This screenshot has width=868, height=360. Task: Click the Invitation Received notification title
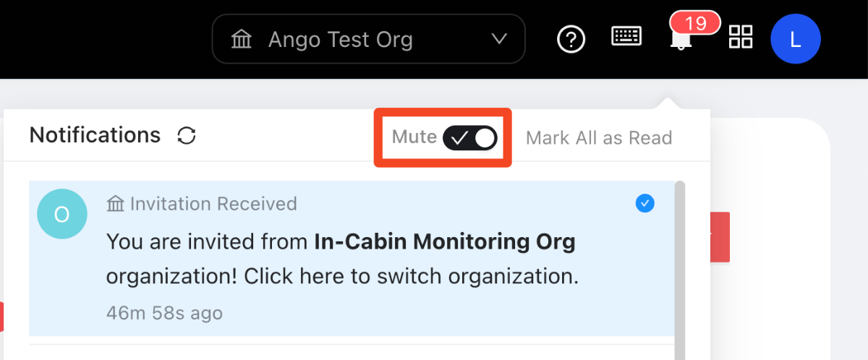(x=213, y=205)
